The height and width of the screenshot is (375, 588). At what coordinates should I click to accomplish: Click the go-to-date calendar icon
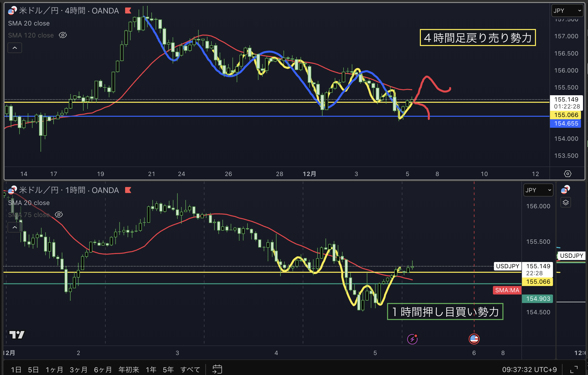coord(217,369)
